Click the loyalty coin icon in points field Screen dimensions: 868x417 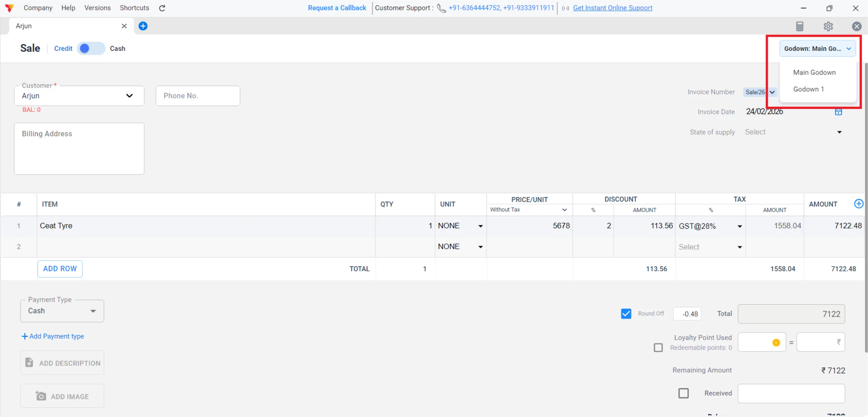pyautogui.click(x=776, y=343)
